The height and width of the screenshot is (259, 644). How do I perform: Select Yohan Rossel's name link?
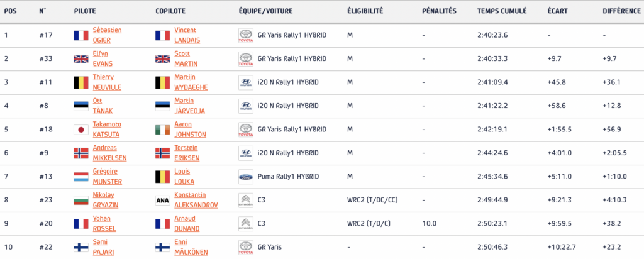click(x=104, y=224)
